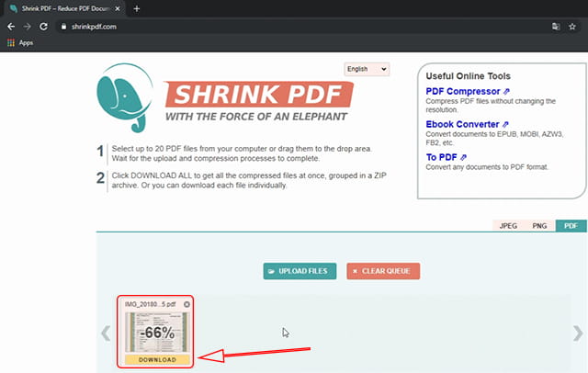Open the Apps bookmarks grid icon
This screenshot has width=588, height=373.
[x=11, y=43]
